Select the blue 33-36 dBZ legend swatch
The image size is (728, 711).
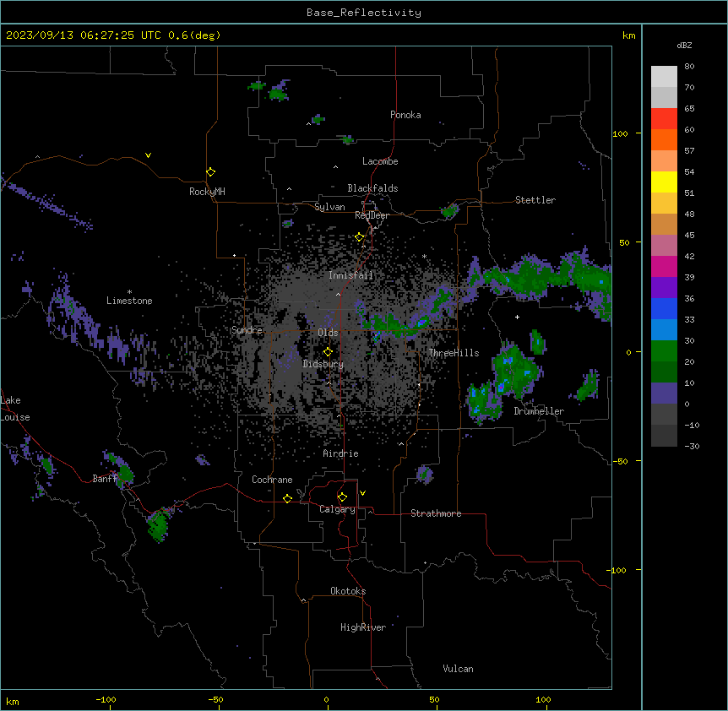click(664, 308)
